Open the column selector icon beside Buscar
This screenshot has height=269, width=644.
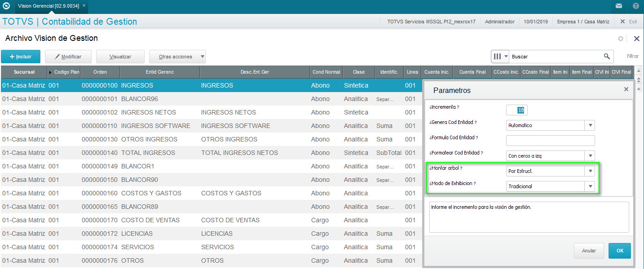coord(500,57)
